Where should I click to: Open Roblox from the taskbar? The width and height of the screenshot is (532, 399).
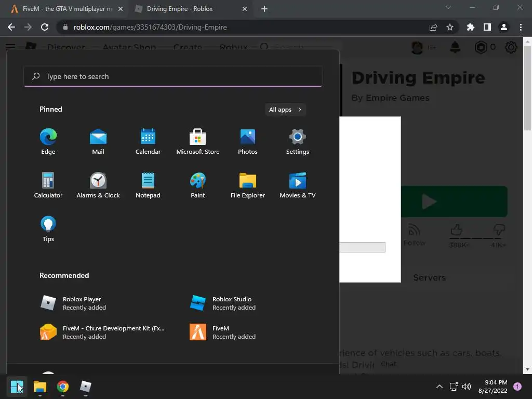coord(86,387)
